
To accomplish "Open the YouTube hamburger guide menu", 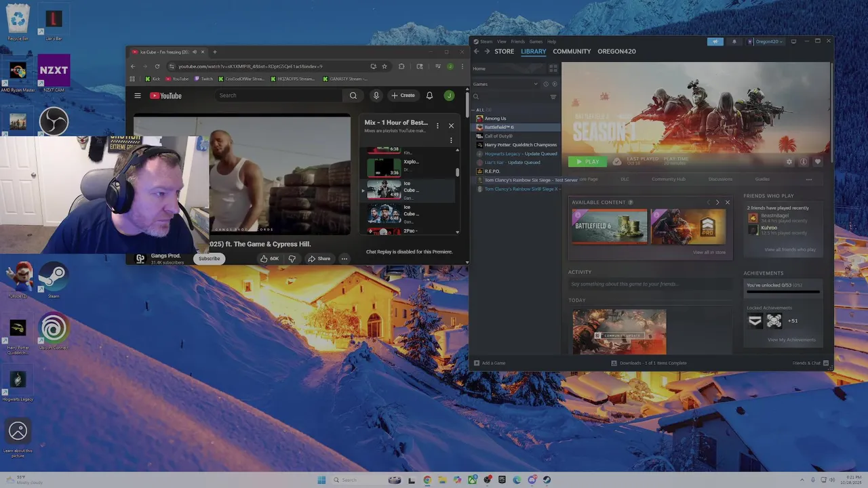I will click(138, 96).
